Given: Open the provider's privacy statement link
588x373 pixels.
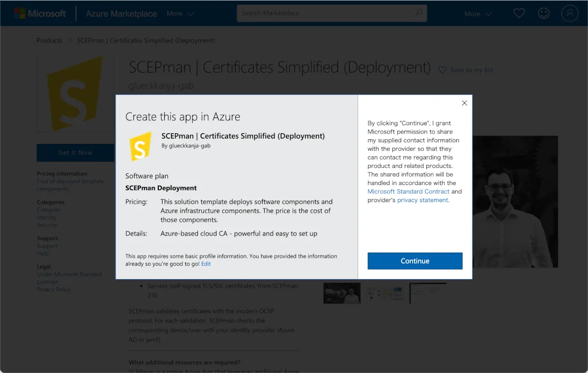Looking at the screenshot, I should click(422, 200).
